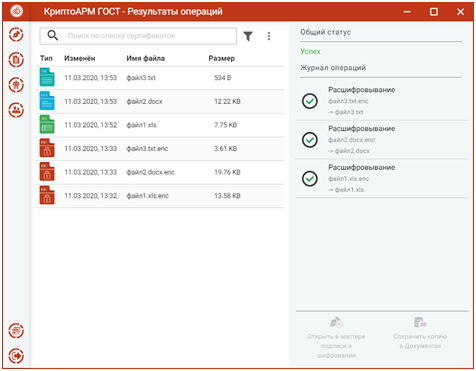
Task: Click journal result -> файл3.txt
Action: point(346,112)
